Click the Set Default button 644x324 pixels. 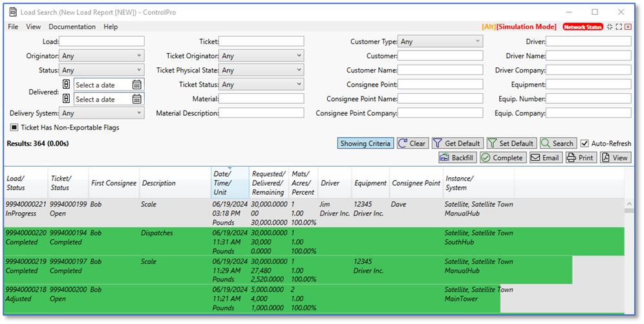(511, 144)
